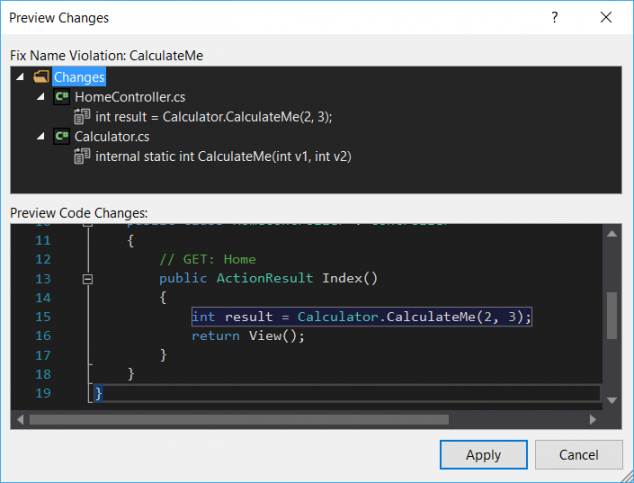Click the 'Preview Code Changes:' label
The height and width of the screenshot is (483, 634).
point(79,213)
